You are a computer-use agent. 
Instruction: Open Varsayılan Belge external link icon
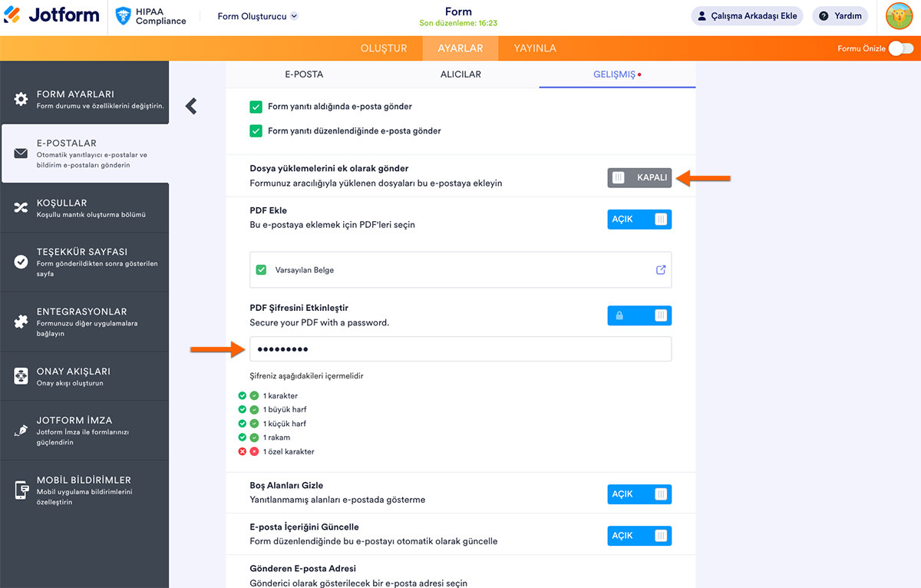click(661, 270)
